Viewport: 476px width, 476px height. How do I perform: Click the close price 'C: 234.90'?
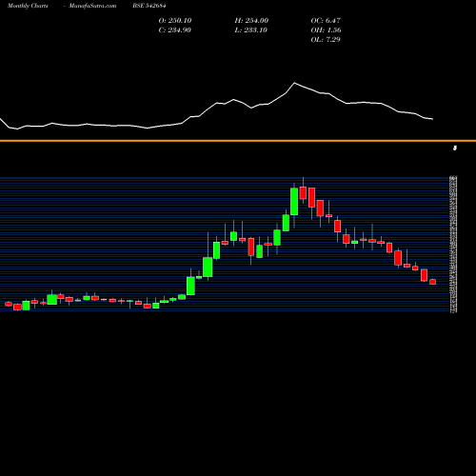[174, 30]
